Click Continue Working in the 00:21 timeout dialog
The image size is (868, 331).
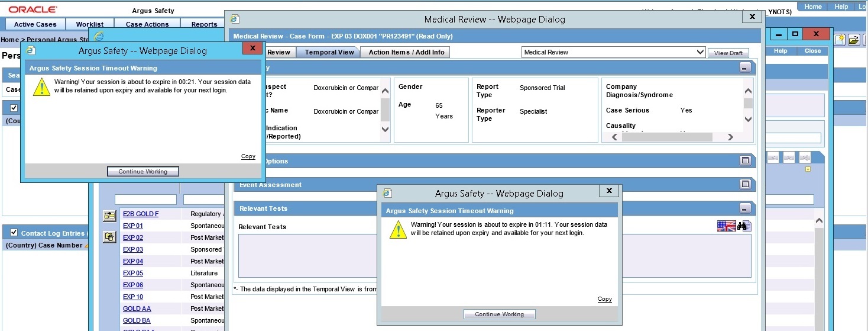tap(142, 172)
